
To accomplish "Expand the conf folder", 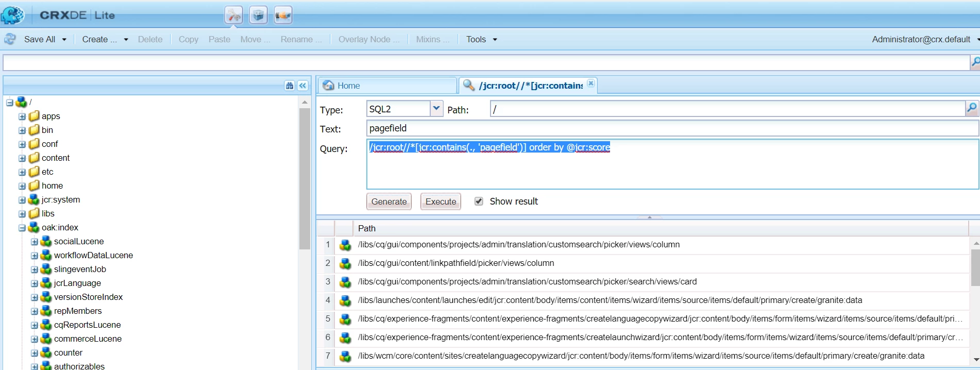I will click(22, 144).
